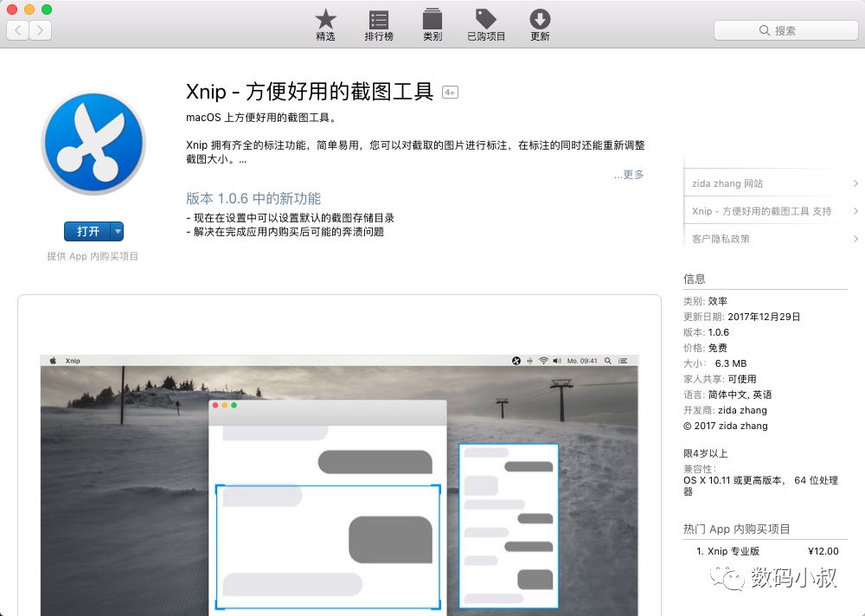The width and height of the screenshot is (865, 616).
Task: Focus the 搜索 search field
Action: [785, 30]
